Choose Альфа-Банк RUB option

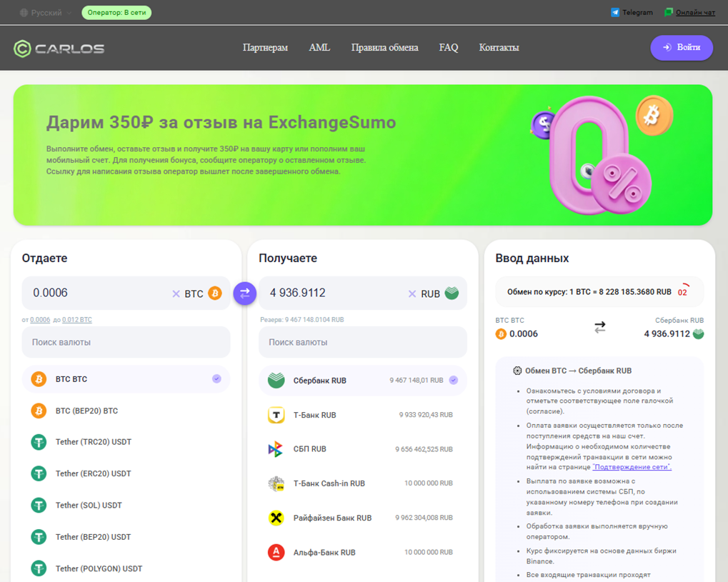click(x=363, y=552)
